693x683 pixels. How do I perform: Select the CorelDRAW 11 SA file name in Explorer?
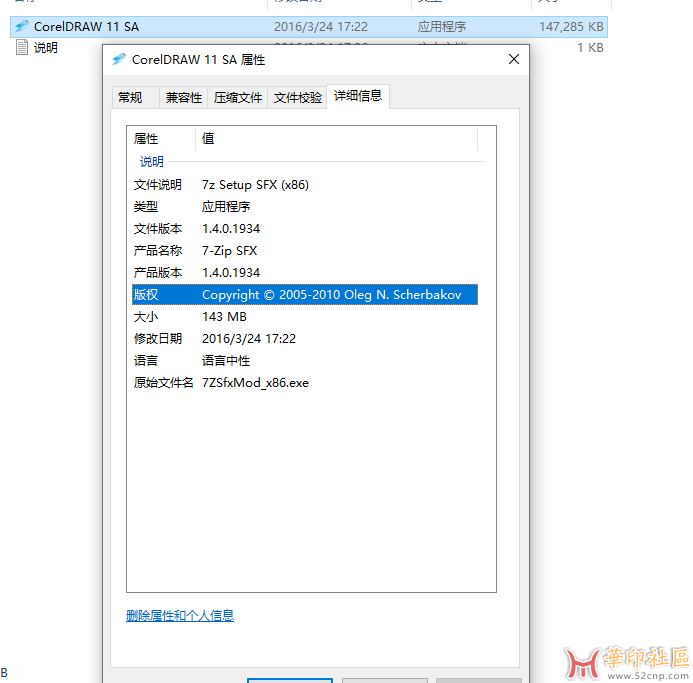pos(86,27)
